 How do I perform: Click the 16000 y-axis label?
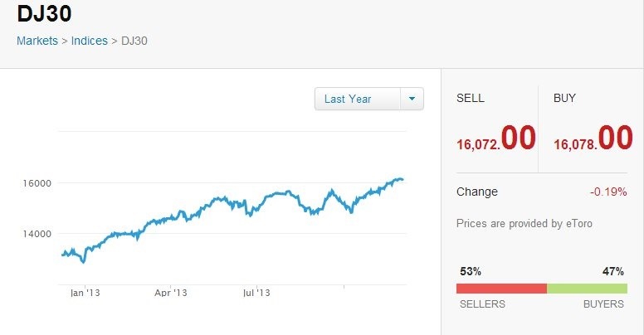[37, 182]
